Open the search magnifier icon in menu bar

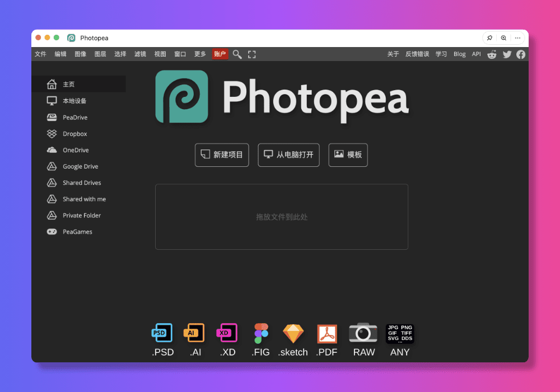pyautogui.click(x=237, y=54)
